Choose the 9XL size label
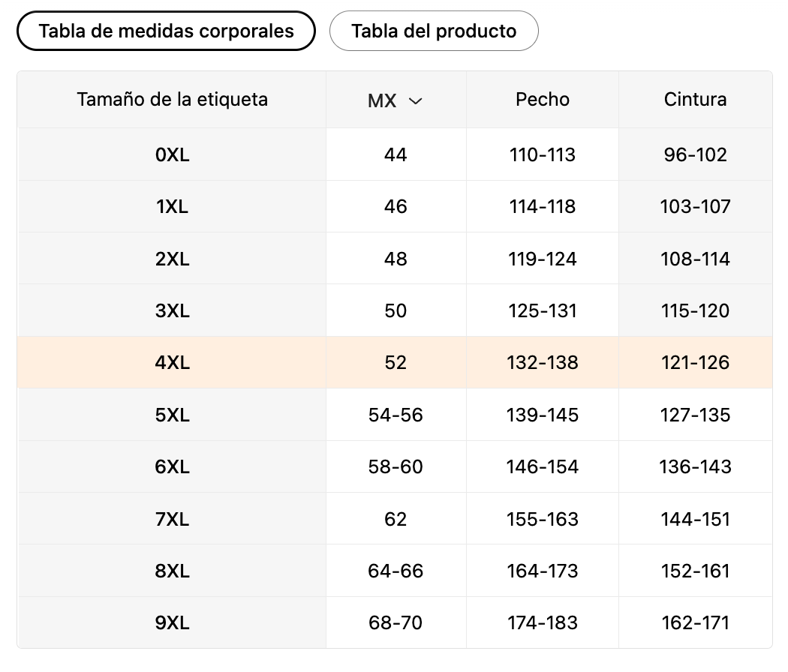The image size is (788, 672). 172,622
